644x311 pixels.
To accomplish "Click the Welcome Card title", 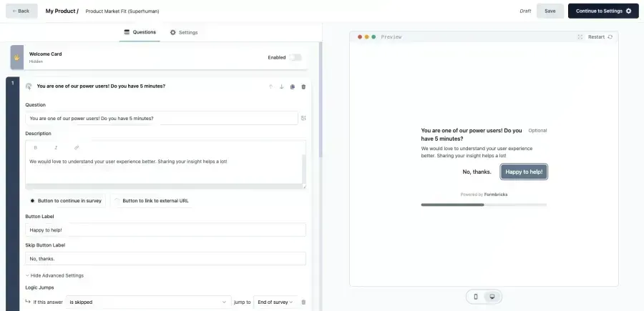I will [x=45, y=54].
